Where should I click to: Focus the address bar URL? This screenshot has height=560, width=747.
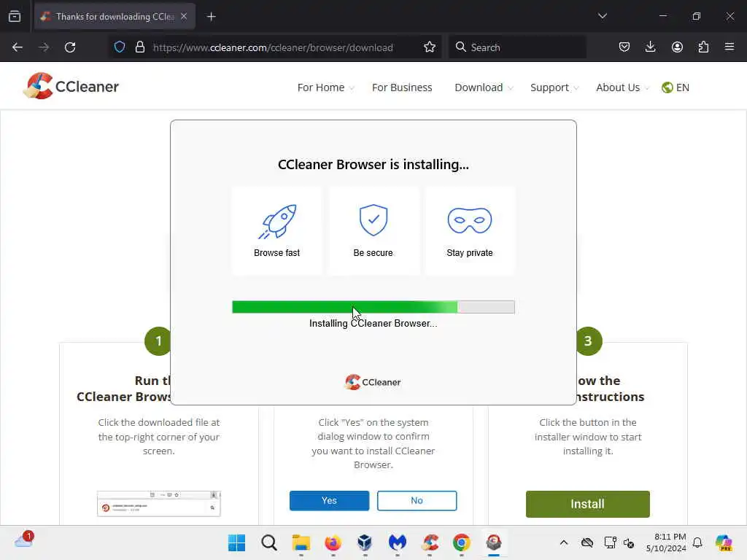[273, 47]
